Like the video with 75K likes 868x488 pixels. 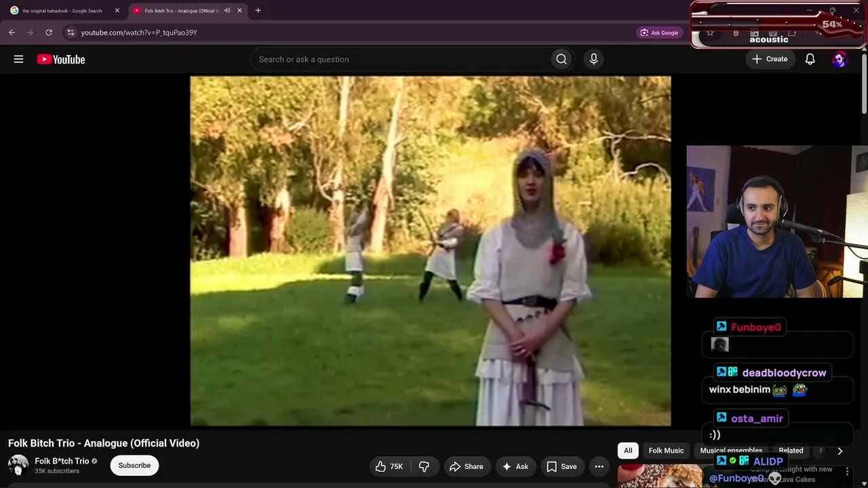click(389, 466)
